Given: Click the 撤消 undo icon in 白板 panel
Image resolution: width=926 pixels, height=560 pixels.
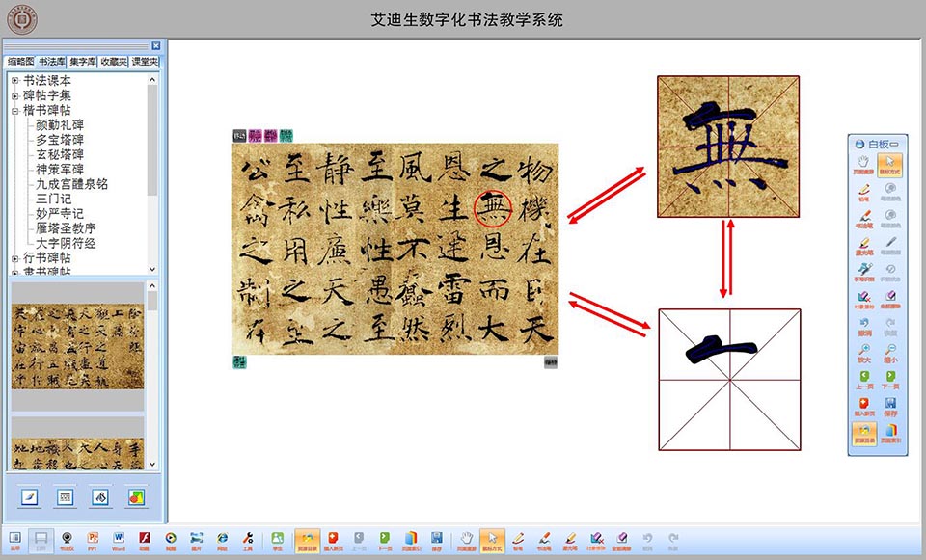Looking at the screenshot, I should 864,327.
